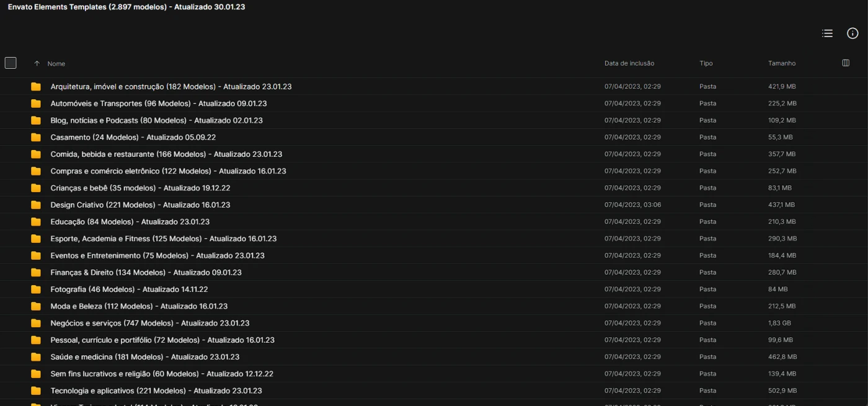This screenshot has height=406, width=868.
Task: Sort by Nome column header
Action: pos(56,64)
